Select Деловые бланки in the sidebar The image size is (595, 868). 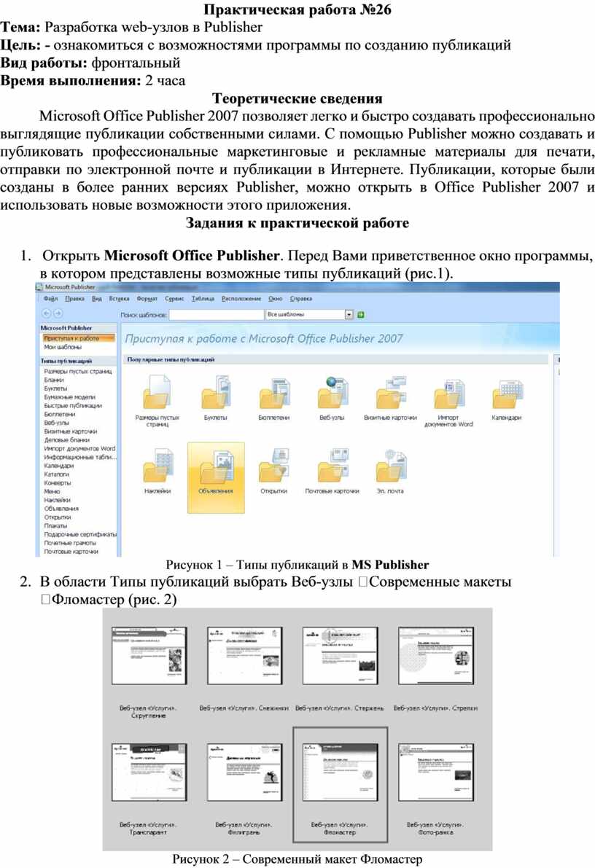pos(66,440)
